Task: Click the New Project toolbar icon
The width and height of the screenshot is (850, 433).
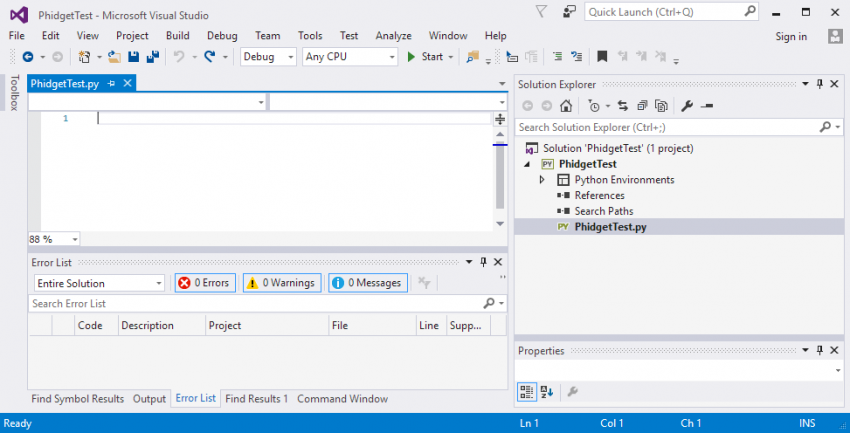Action: [84, 56]
